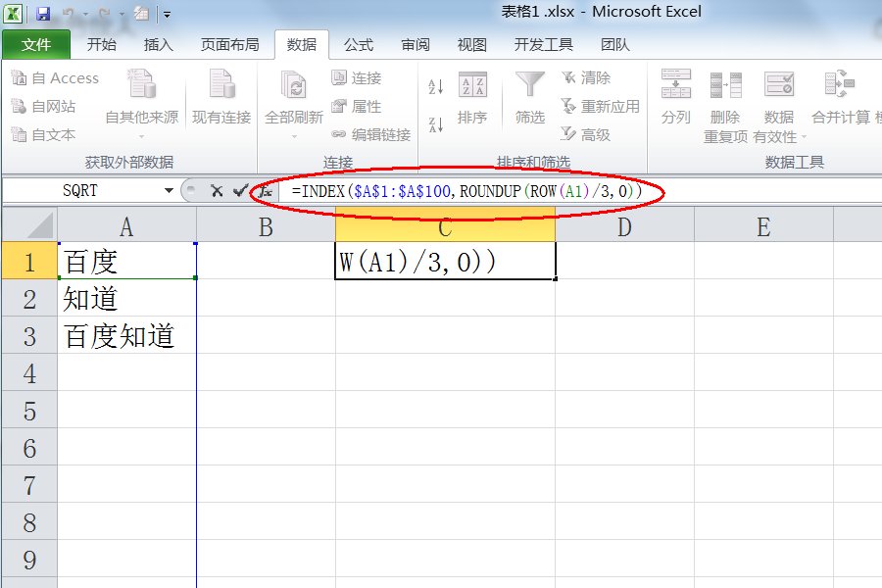The height and width of the screenshot is (588, 882).
Task: Confirm formula with the check mark button
Action: (x=237, y=189)
